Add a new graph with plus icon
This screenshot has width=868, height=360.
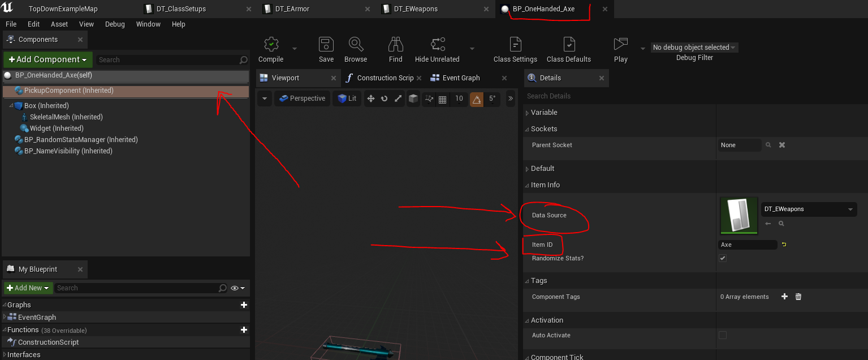(244, 305)
